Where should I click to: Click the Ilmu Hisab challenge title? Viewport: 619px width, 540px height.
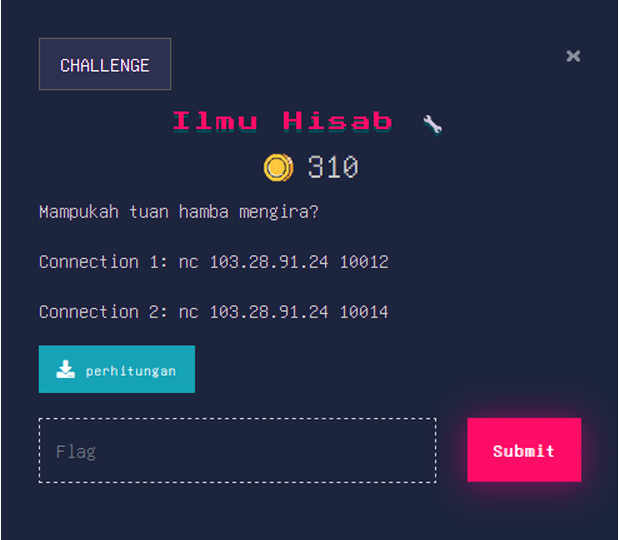pos(283,122)
